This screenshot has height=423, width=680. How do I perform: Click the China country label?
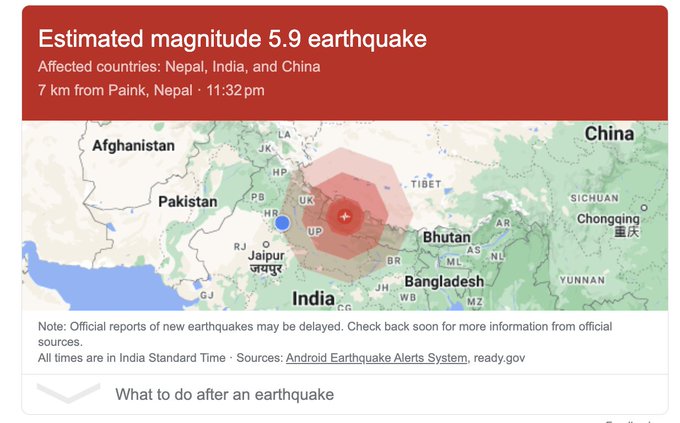coord(609,134)
